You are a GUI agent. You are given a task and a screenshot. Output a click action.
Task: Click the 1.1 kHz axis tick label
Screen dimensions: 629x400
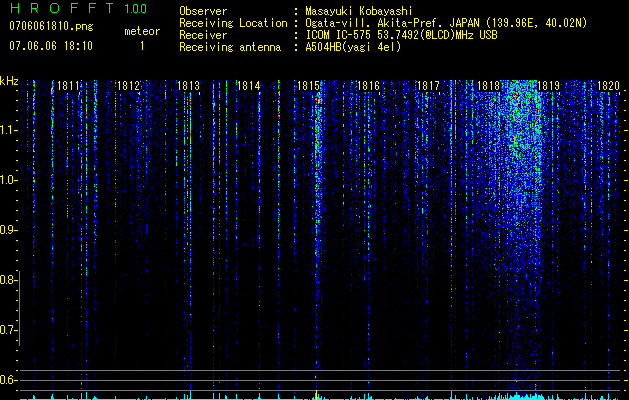tap(8, 130)
